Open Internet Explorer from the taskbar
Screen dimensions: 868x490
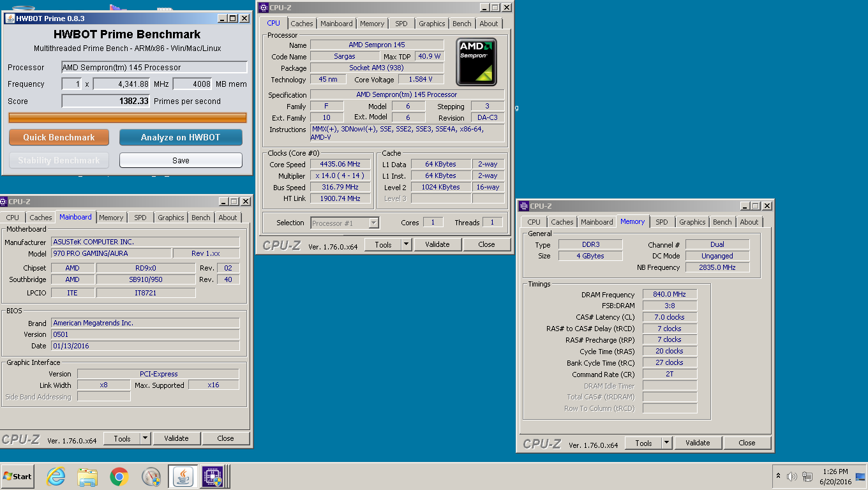click(56, 476)
